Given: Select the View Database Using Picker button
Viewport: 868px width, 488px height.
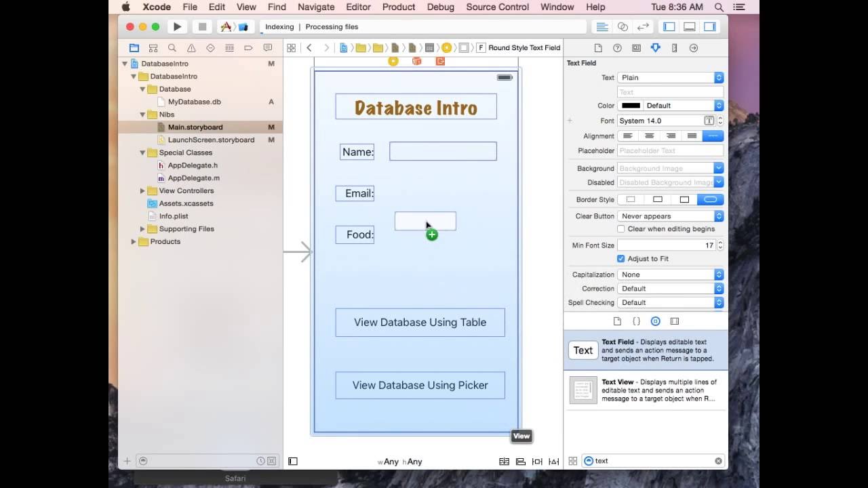Looking at the screenshot, I should (420, 385).
